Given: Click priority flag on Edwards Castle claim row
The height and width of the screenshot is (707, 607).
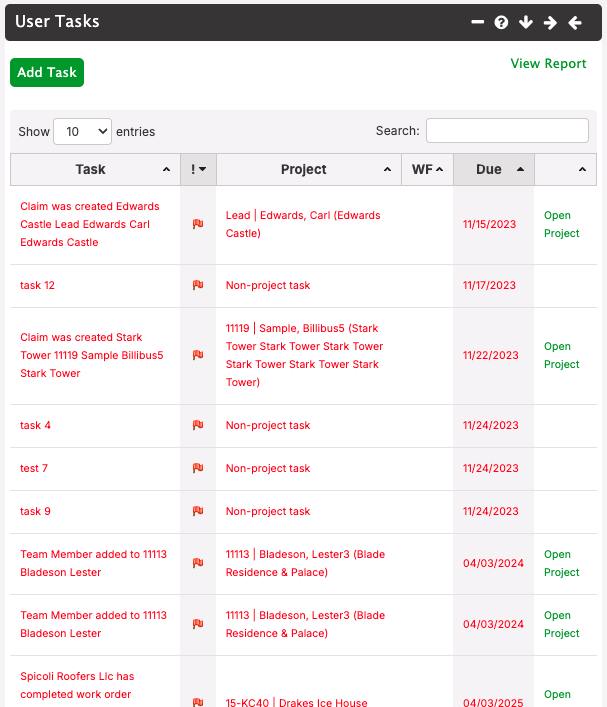Looking at the screenshot, I should tap(198, 224).
